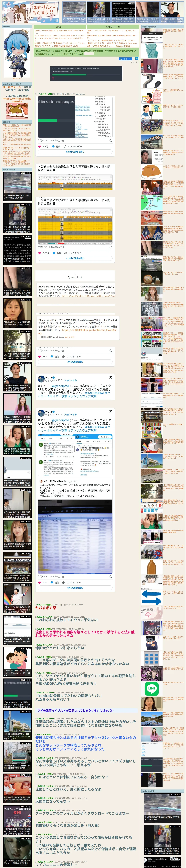Open 232コメント sidebar thumbnail
Image resolution: width=186 pixels, height=868 pixels.
(x=18, y=282)
